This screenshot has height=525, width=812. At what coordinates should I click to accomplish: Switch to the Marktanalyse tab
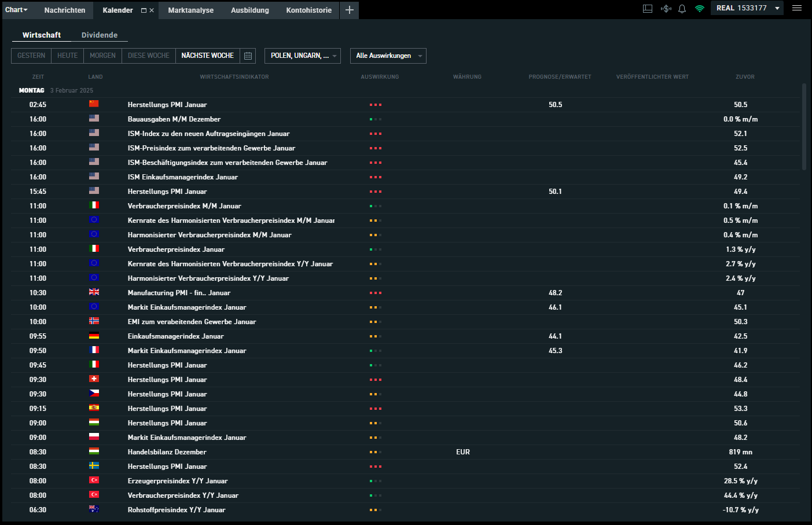190,10
